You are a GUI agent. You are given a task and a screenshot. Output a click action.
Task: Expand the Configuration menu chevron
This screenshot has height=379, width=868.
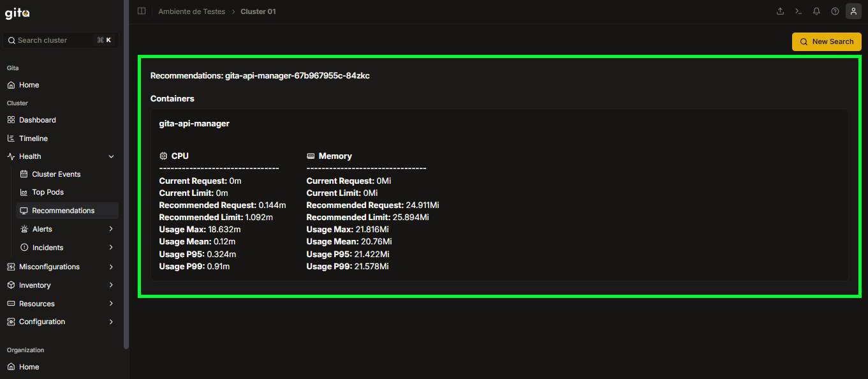click(x=111, y=322)
